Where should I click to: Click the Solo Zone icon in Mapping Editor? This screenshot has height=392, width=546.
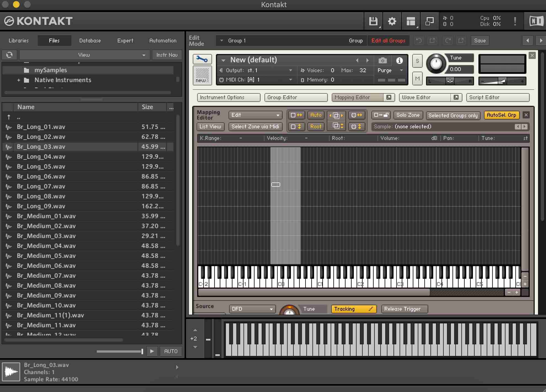pos(407,115)
